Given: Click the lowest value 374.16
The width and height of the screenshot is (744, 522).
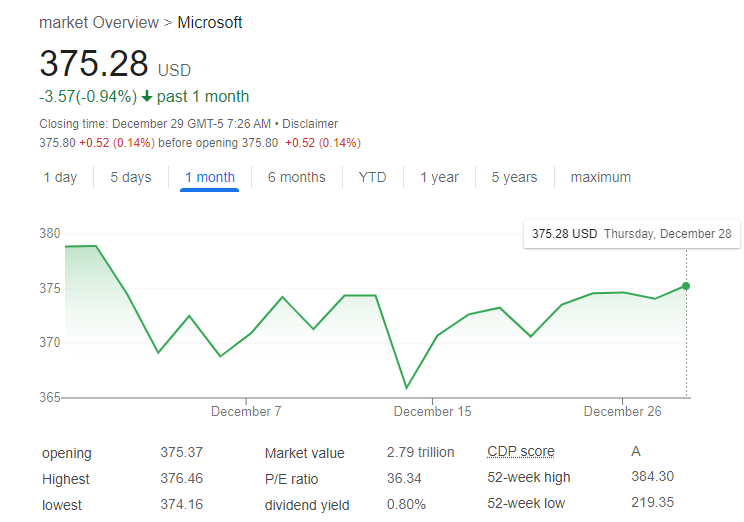Looking at the screenshot, I should (181, 504).
